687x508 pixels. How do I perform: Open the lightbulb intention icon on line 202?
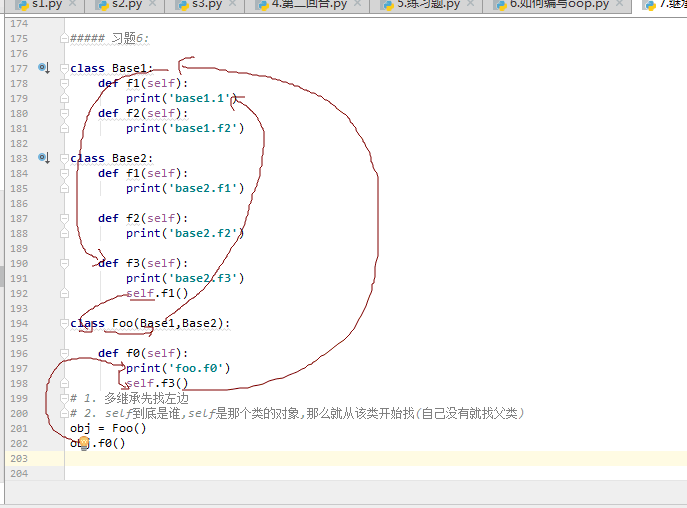(84, 443)
